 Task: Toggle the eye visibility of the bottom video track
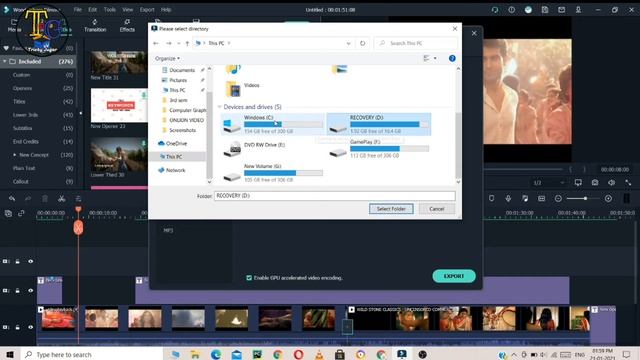[31, 327]
